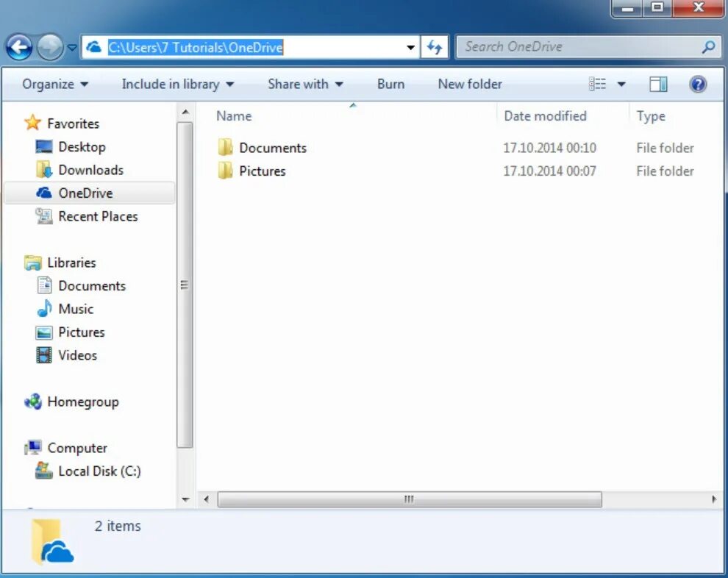Image resolution: width=728 pixels, height=578 pixels.
Task: Focus the Search OneDrive box
Action: 588,47
